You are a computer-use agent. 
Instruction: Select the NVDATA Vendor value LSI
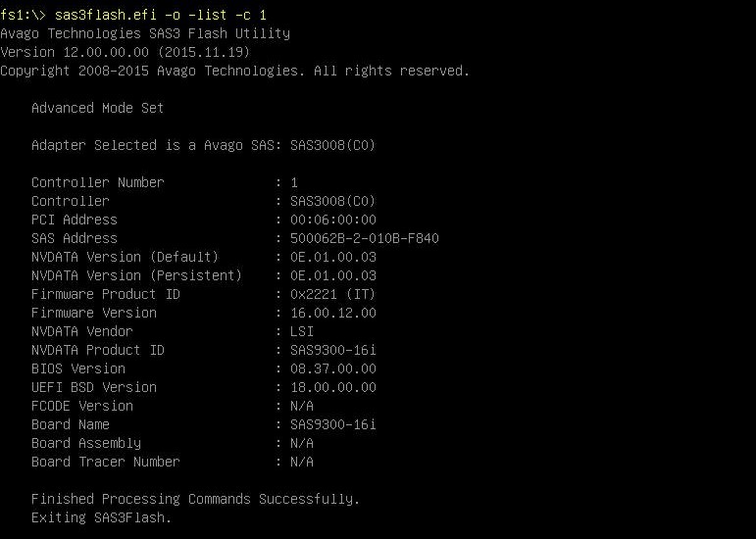302,331
